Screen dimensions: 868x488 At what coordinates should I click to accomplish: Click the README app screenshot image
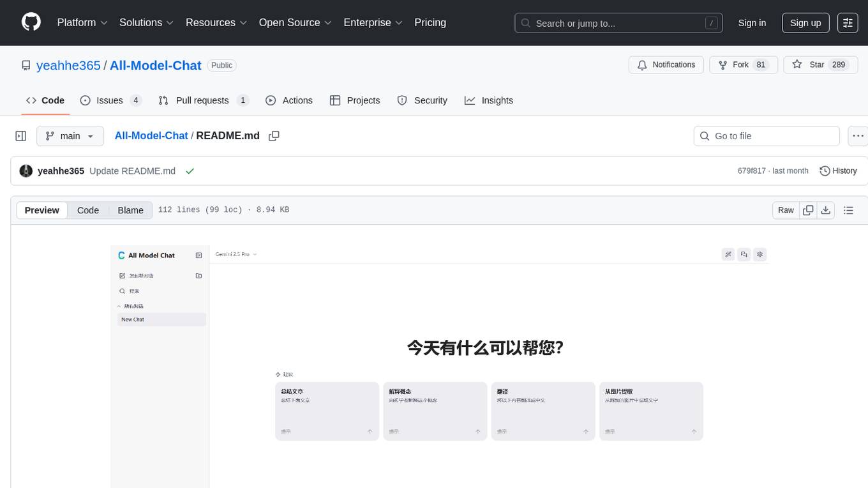440,366
